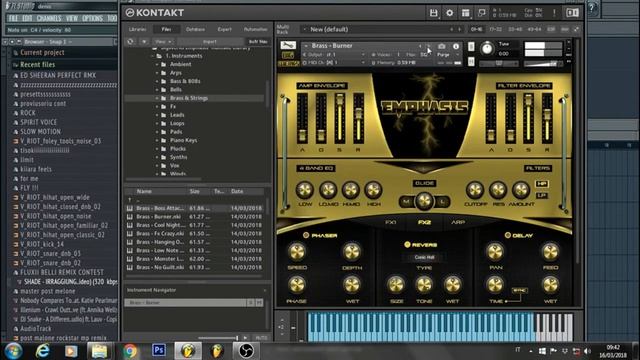Open FL Studio CHANNELS menu

point(49,18)
